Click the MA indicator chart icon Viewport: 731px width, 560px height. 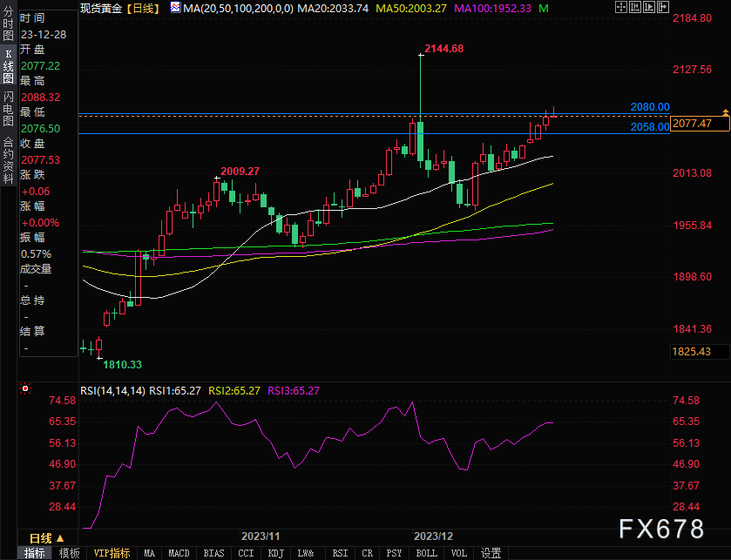click(176, 8)
